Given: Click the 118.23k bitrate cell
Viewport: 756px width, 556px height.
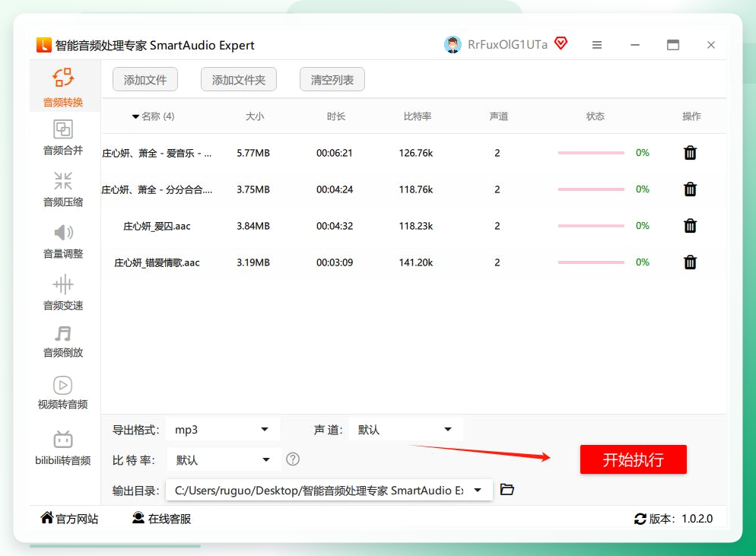Looking at the screenshot, I should [x=415, y=226].
